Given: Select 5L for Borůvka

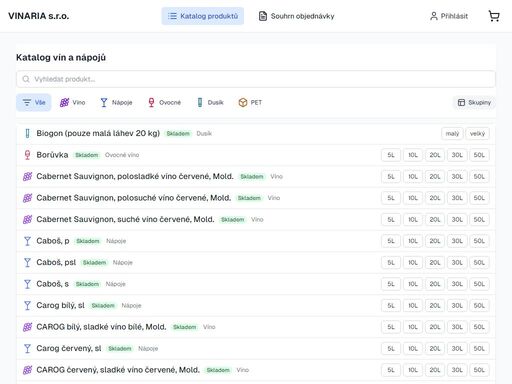Looking at the screenshot, I should point(391,155).
